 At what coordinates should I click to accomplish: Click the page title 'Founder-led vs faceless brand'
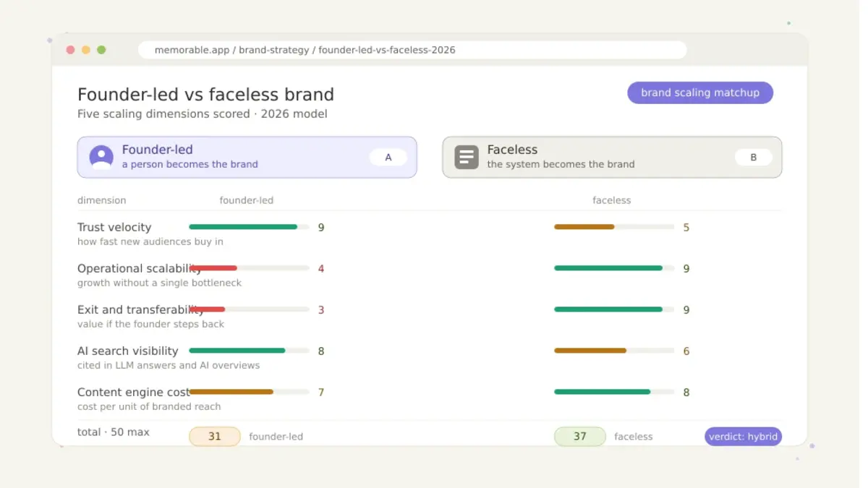[206, 95]
